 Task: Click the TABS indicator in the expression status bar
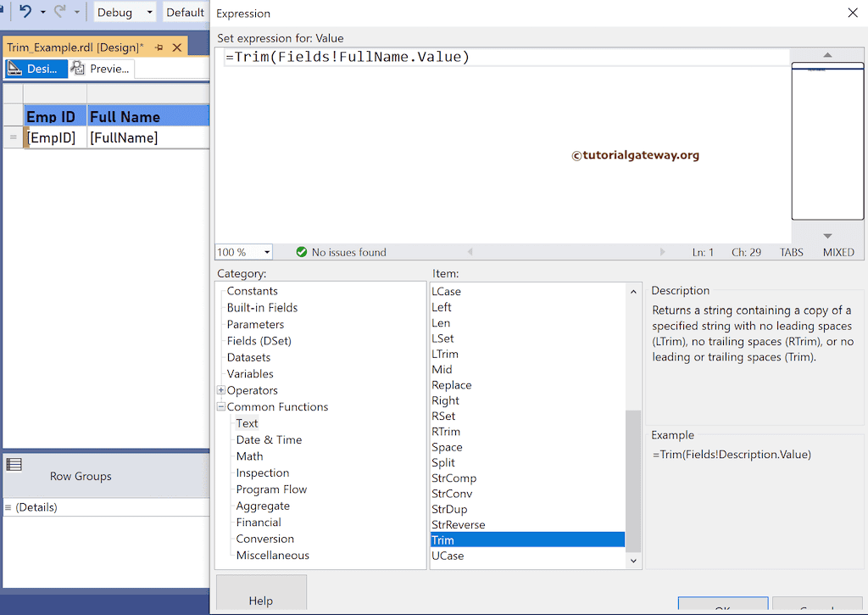point(791,252)
